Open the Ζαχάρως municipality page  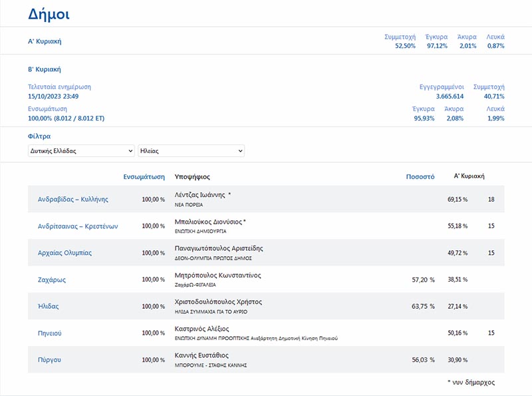click(51, 280)
